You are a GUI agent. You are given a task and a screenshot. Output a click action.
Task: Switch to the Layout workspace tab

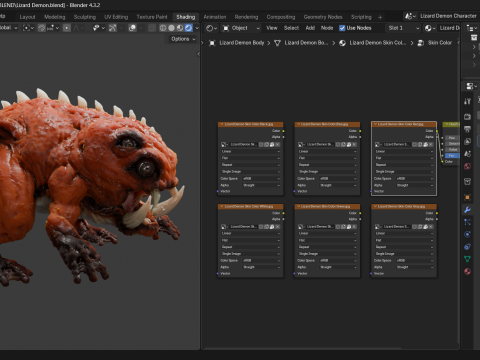(27, 17)
